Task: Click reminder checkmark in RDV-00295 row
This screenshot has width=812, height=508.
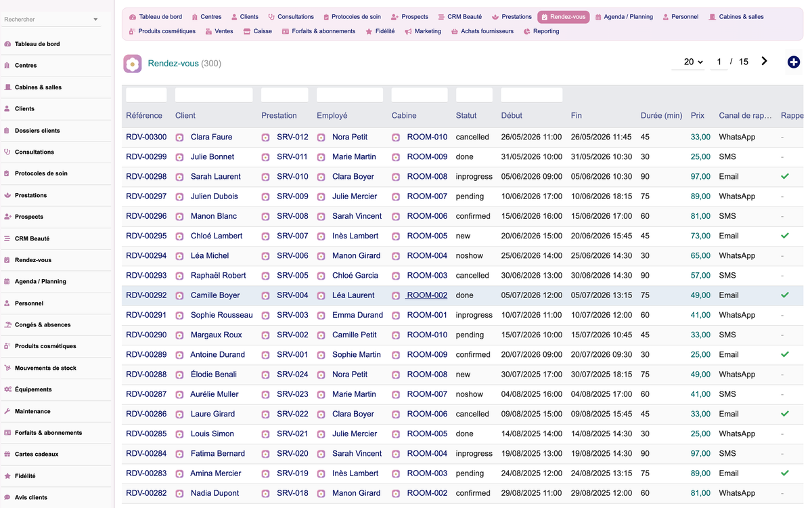Action: pos(785,236)
